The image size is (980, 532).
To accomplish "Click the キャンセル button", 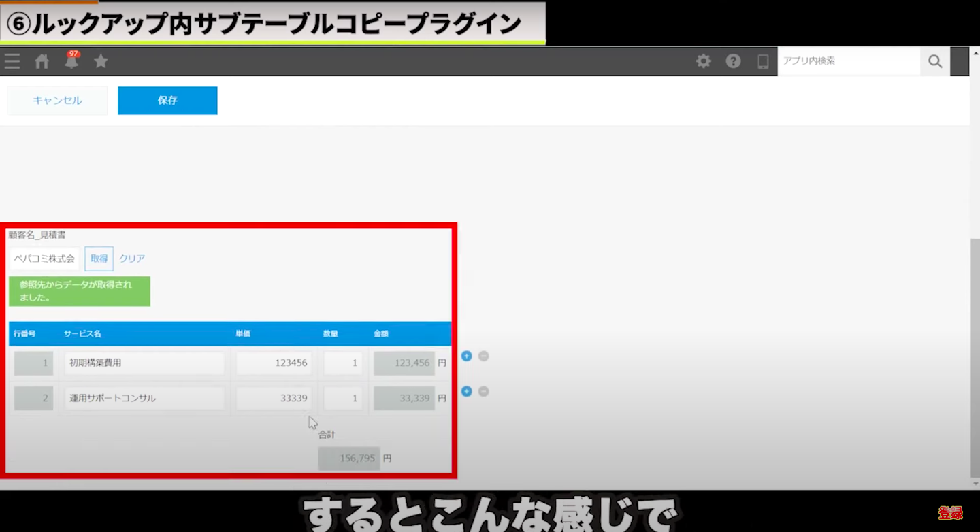I will pyautogui.click(x=57, y=101).
